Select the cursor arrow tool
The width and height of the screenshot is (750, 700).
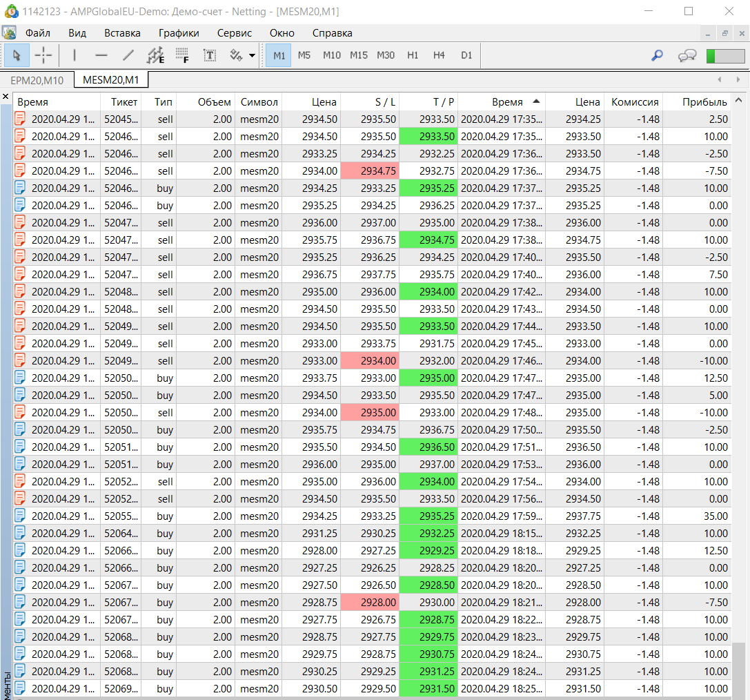17,55
